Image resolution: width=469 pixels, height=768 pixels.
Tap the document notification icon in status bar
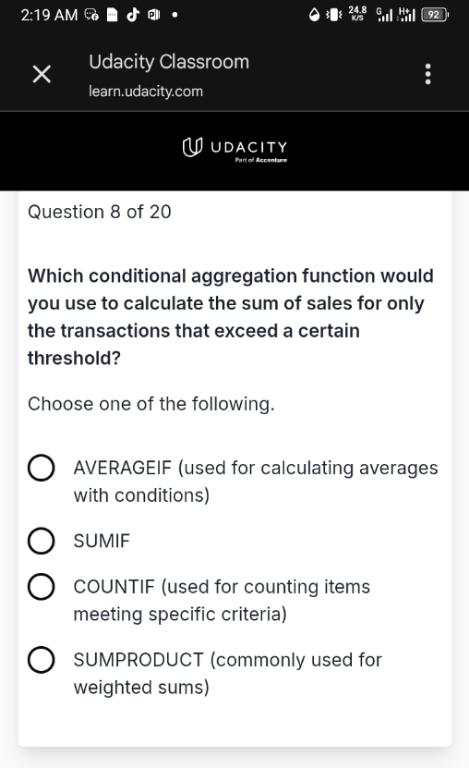point(112,15)
